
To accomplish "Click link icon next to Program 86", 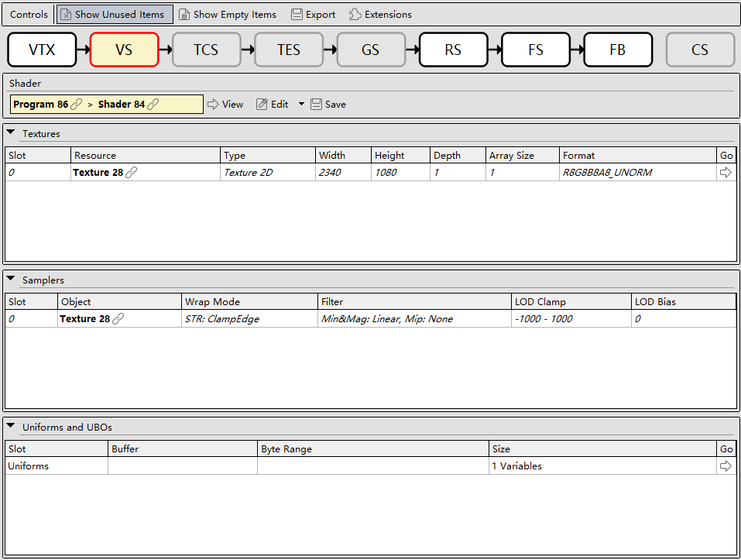I will coord(76,104).
